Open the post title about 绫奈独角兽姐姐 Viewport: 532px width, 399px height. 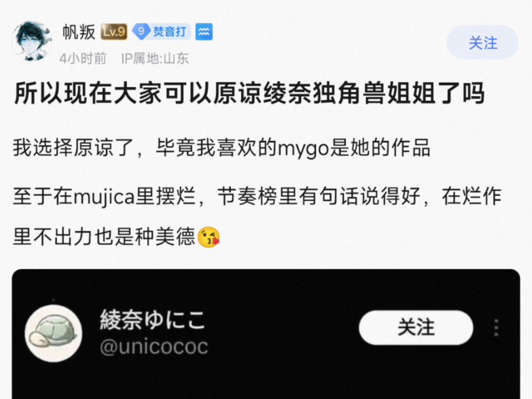[249, 93]
